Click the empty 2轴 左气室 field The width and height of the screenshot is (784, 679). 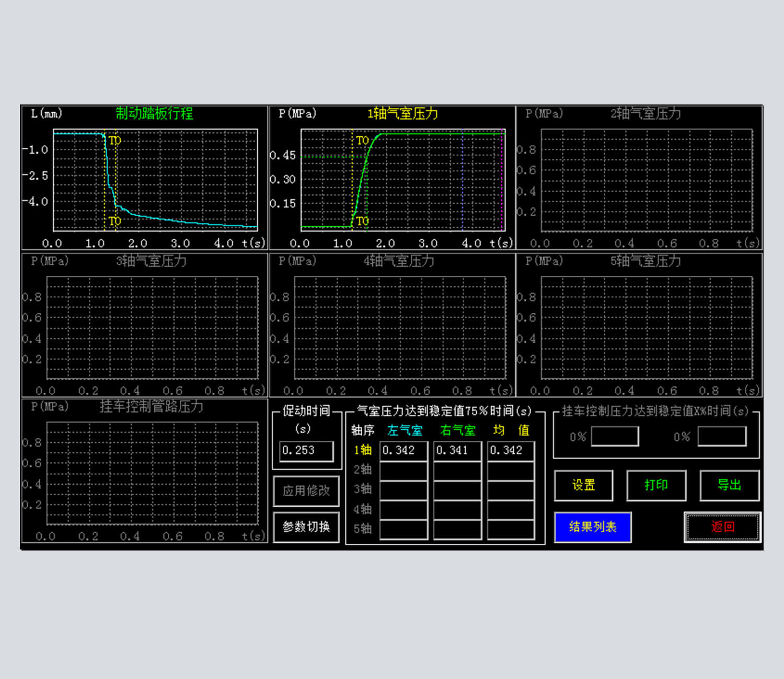[403, 470]
